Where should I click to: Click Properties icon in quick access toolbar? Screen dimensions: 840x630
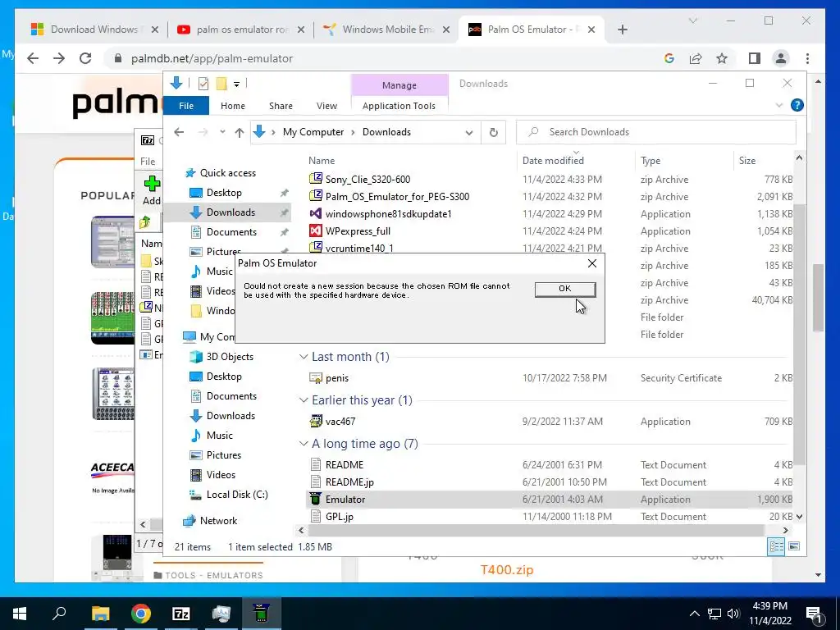203,83
